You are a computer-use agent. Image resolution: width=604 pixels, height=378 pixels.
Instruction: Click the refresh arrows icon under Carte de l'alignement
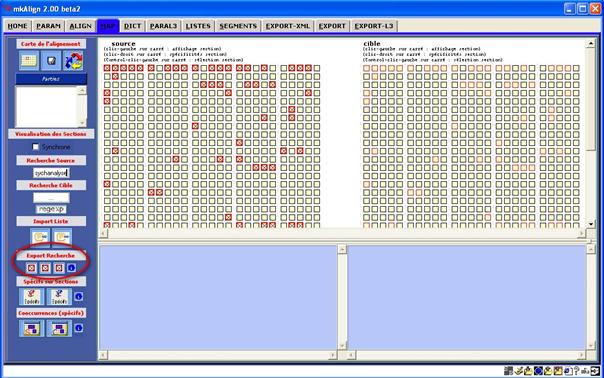pyautogui.click(x=73, y=60)
